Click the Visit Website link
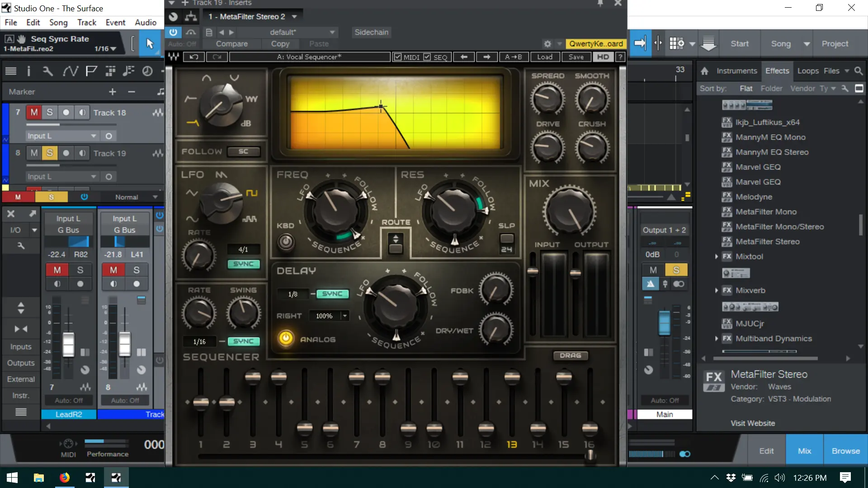This screenshot has height=488, width=868. coord(753,423)
